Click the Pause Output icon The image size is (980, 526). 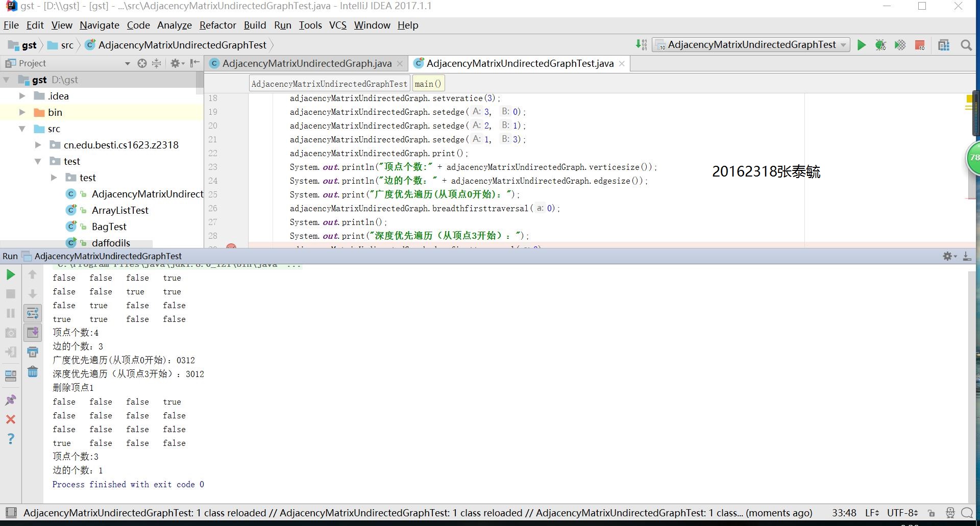(10, 313)
